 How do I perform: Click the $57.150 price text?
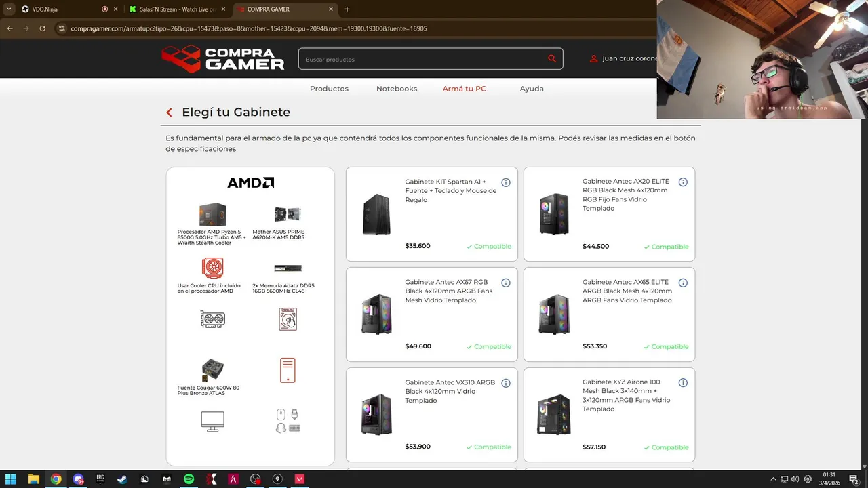(x=595, y=447)
